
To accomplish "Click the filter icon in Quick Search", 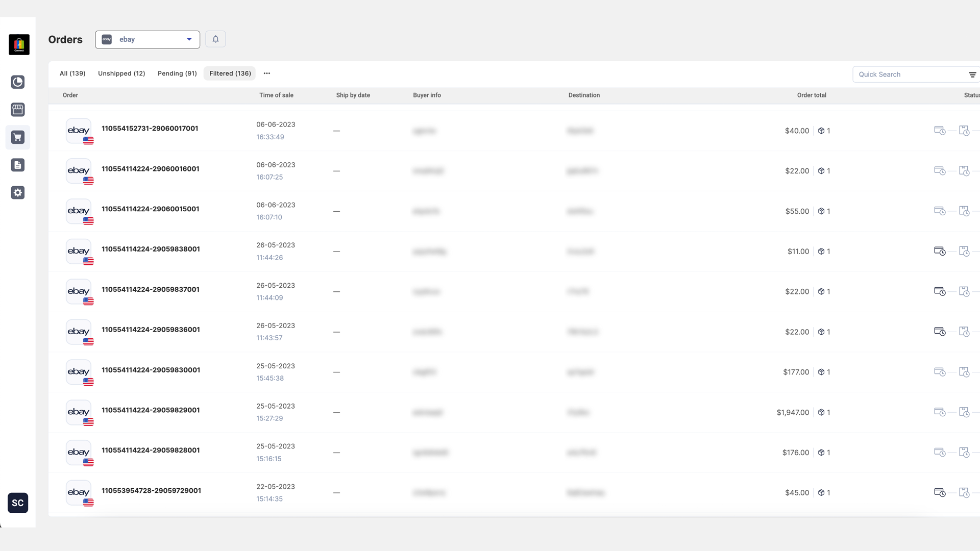I will pyautogui.click(x=972, y=74).
